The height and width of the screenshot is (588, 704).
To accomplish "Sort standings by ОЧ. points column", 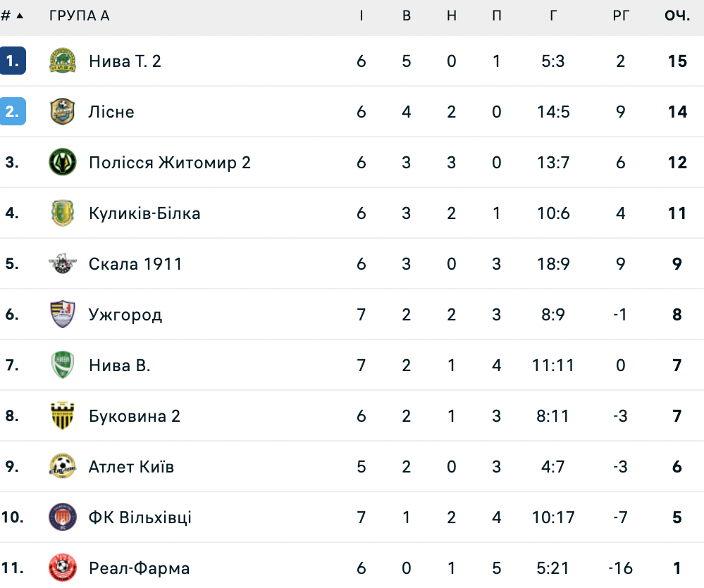I will [677, 15].
